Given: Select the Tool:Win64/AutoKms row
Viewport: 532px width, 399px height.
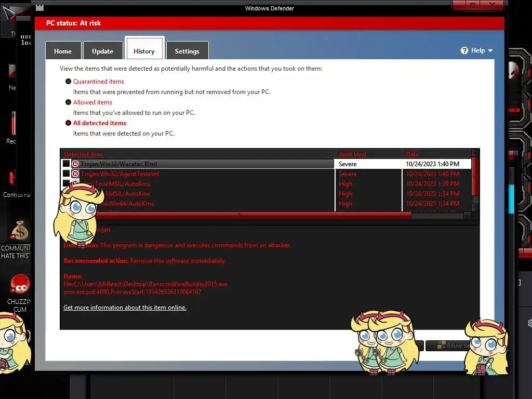Looking at the screenshot, I should pyautogui.click(x=266, y=204).
